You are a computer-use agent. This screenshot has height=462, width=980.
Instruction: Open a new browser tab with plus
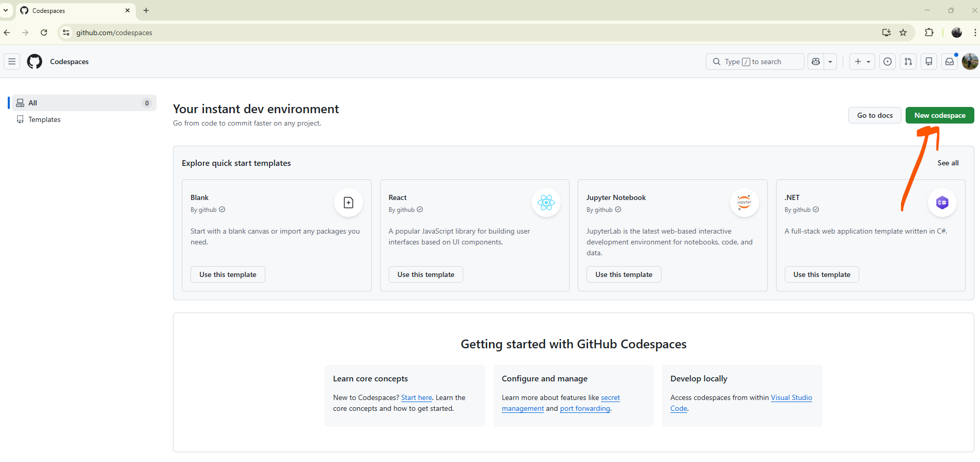pos(146,10)
